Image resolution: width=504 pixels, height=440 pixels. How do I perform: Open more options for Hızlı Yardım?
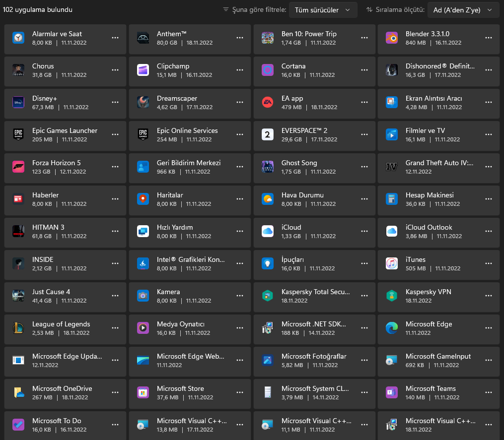(240, 231)
